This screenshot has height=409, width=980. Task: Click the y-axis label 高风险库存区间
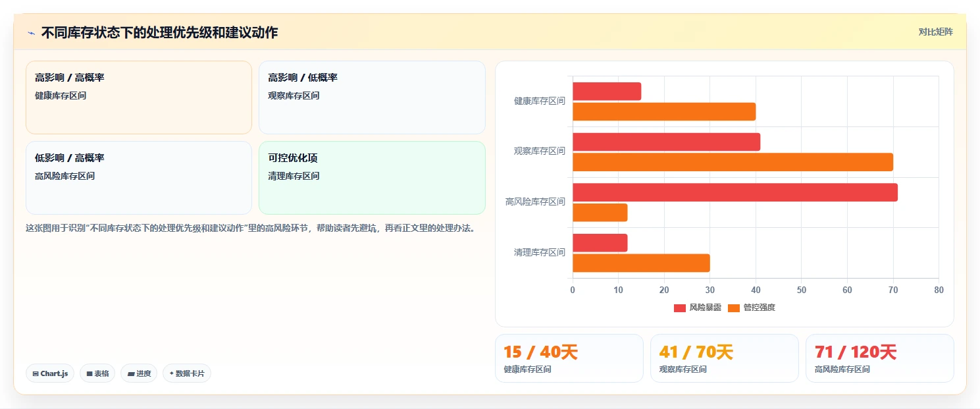click(x=535, y=202)
